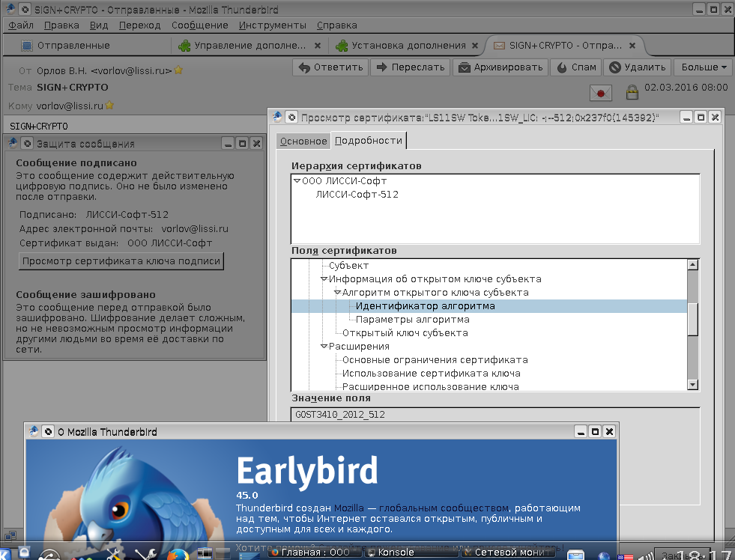Click the star next to sender vorlov@lissi.ru

(x=178, y=70)
